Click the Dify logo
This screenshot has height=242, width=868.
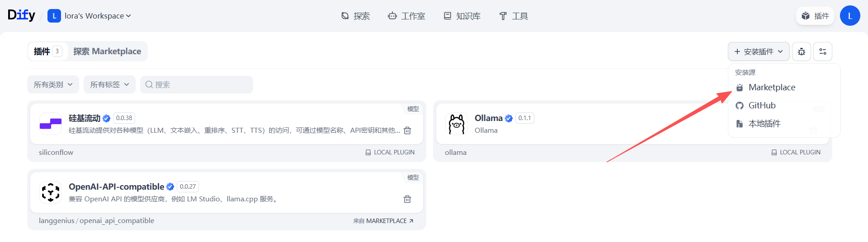coord(21,15)
